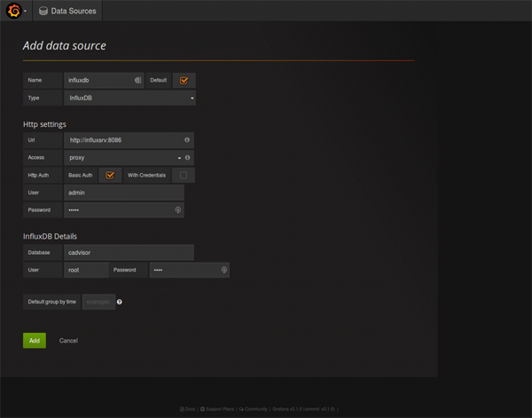Click the Http settings User field admin

coord(124,193)
